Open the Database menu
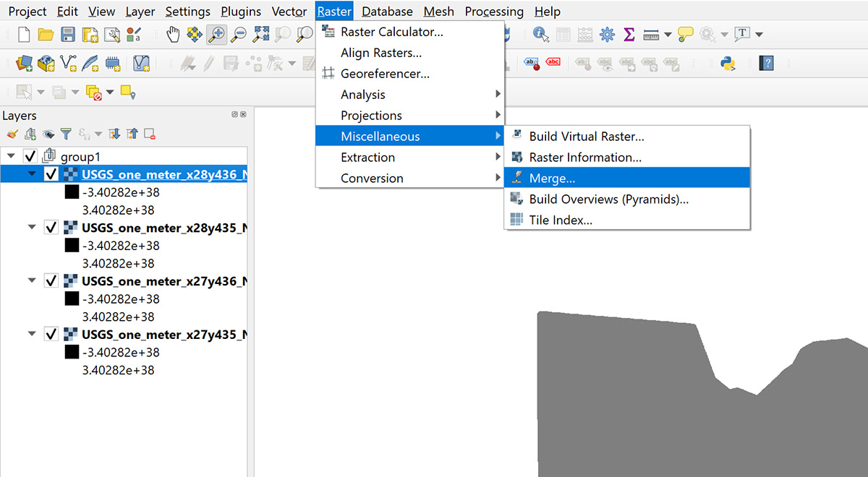 click(x=387, y=11)
